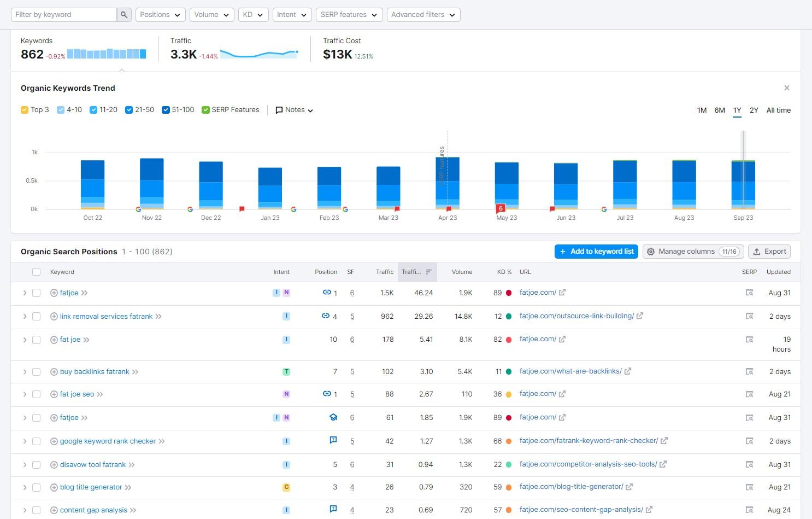812x519 pixels.
Task: Open the fatjoe.com/competitor-analysis-seo-tools/ URL link
Action: pos(589,464)
